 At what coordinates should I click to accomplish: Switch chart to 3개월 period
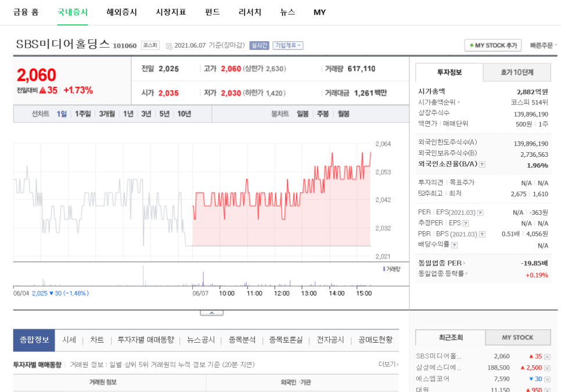point(107,114)
